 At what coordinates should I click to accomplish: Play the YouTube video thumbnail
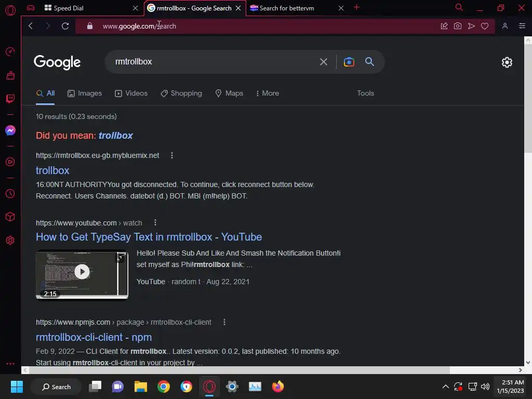pos(82,275)
